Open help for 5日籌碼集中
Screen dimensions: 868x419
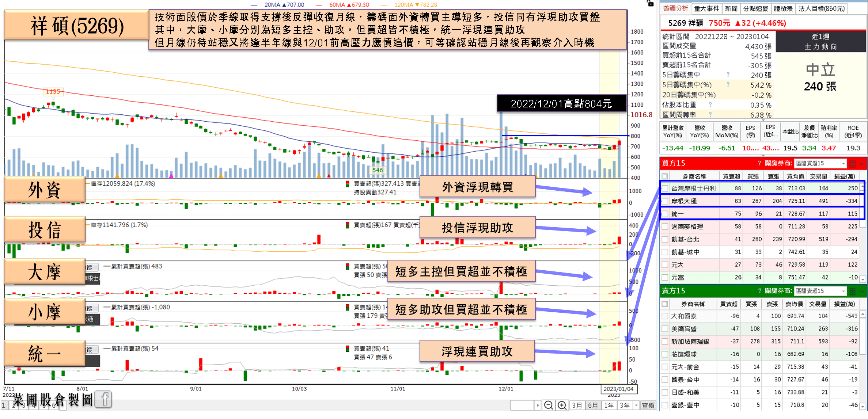728,75
